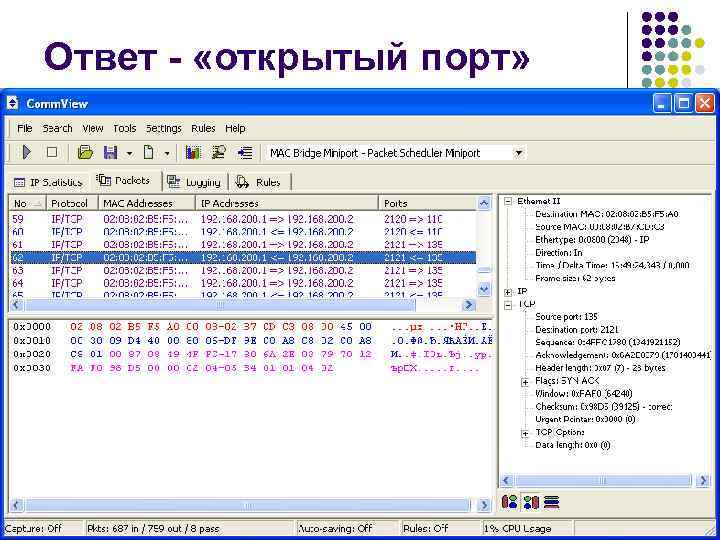Select the Data length: 0x0 entry
This screenshot has width=720, height=540.
point(573,445)
